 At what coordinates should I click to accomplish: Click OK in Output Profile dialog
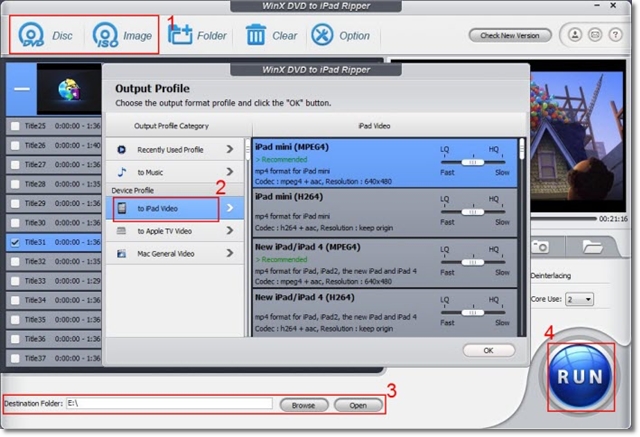[x=488, y=351]
